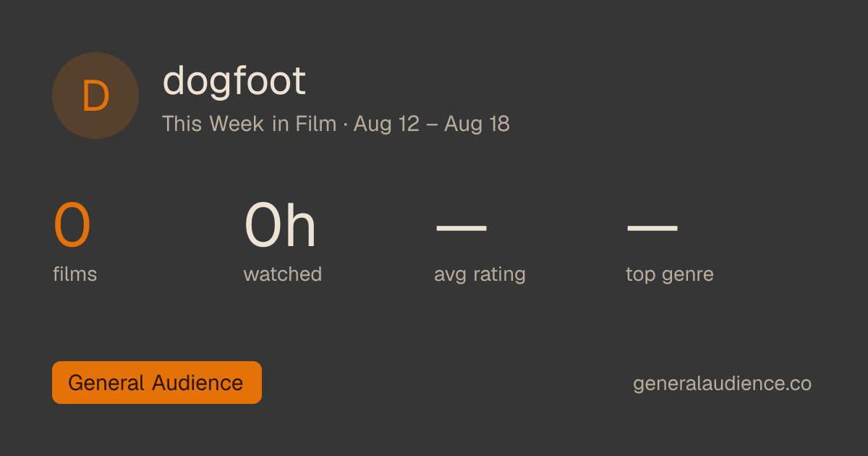Click the en dash between the dates
Screen dimensions: 868x456
click(x=432, y=124)
